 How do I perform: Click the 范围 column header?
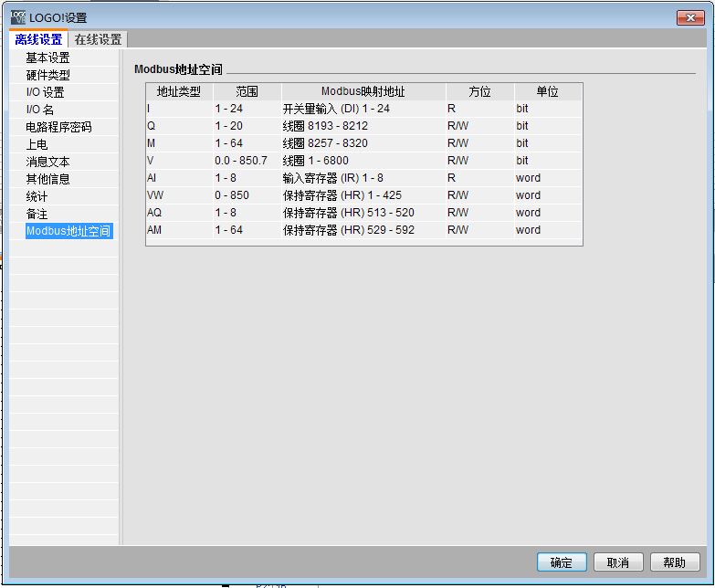[247, 91]
